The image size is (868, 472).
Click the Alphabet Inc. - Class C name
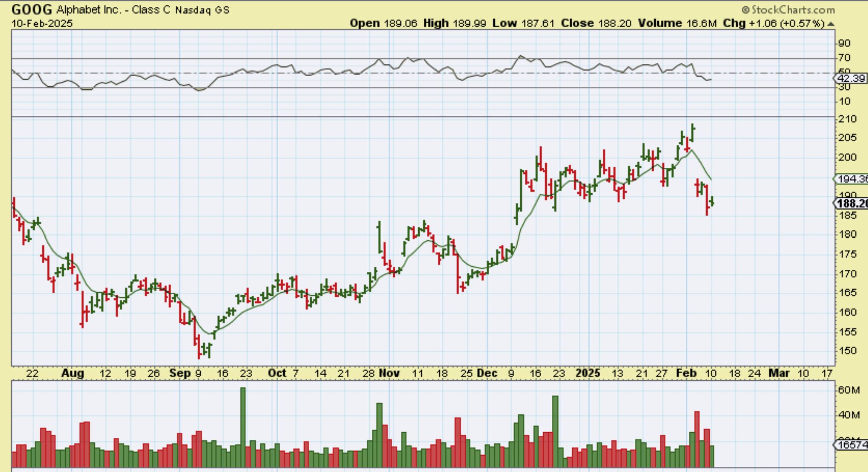pyautogui.click(x=113, y=10)
